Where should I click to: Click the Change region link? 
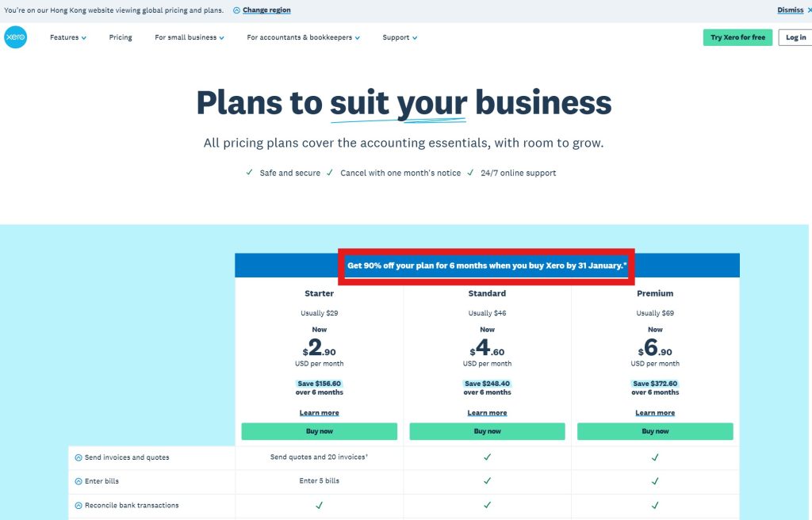[266, 10]
